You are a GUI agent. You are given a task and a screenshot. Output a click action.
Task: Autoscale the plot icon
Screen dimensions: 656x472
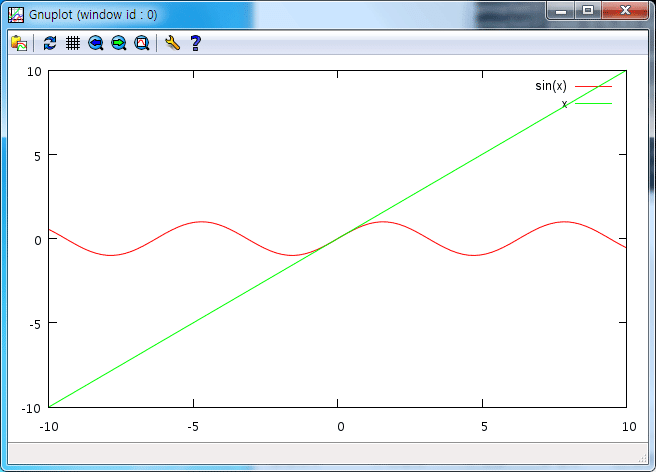[142, 43]
